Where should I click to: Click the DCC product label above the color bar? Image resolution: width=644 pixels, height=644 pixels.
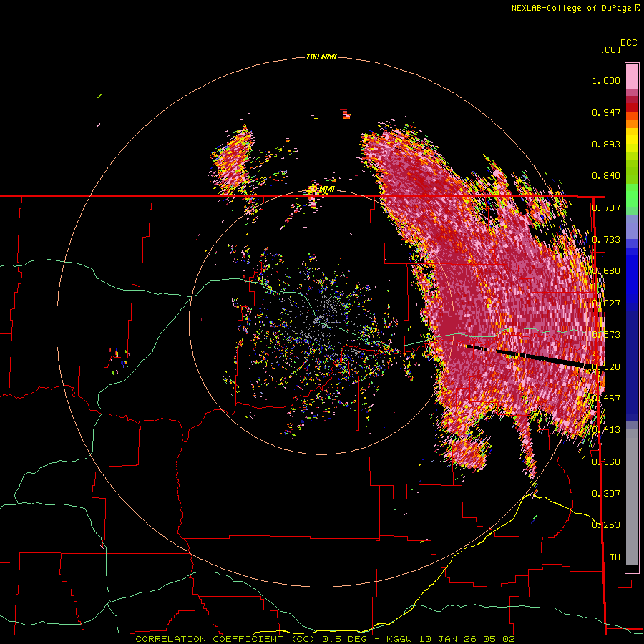point(629,43)
